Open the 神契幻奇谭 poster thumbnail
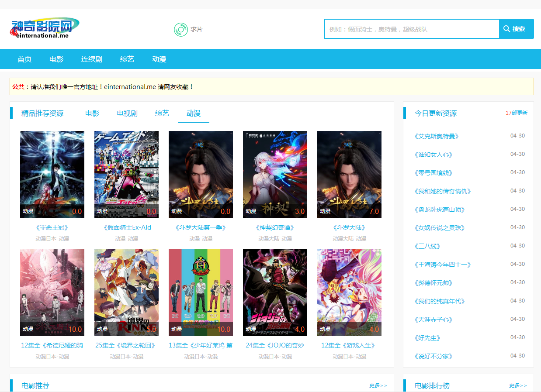 pos(275,175)
